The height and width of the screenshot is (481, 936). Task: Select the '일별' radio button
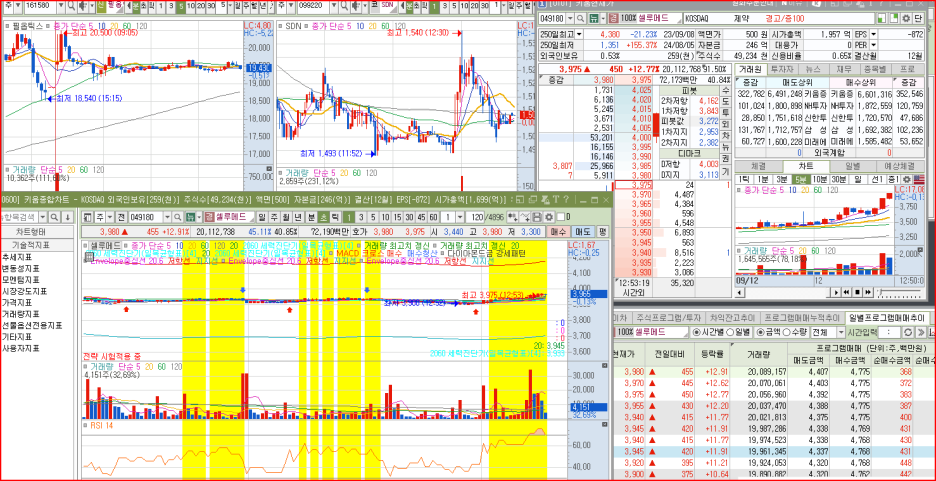pos(731,331)
